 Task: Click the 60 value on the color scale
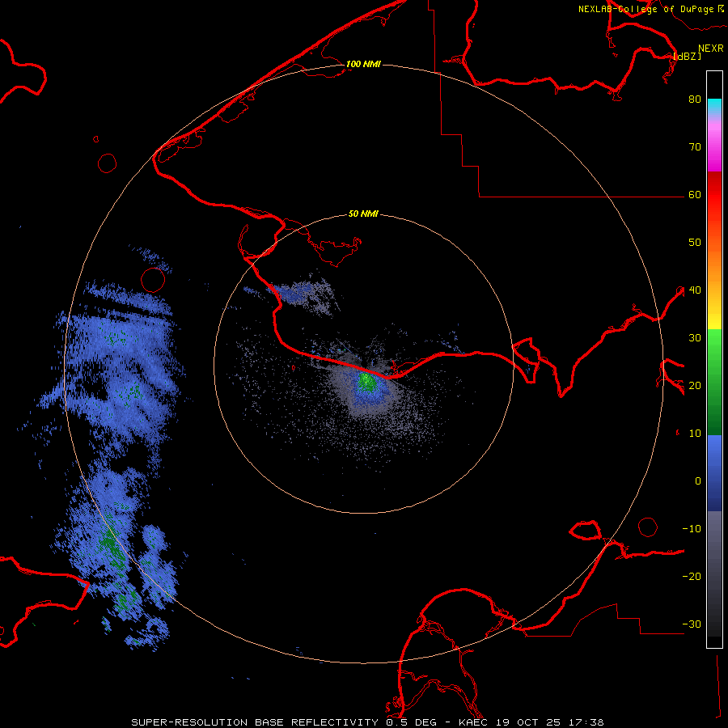click(695, 195)
